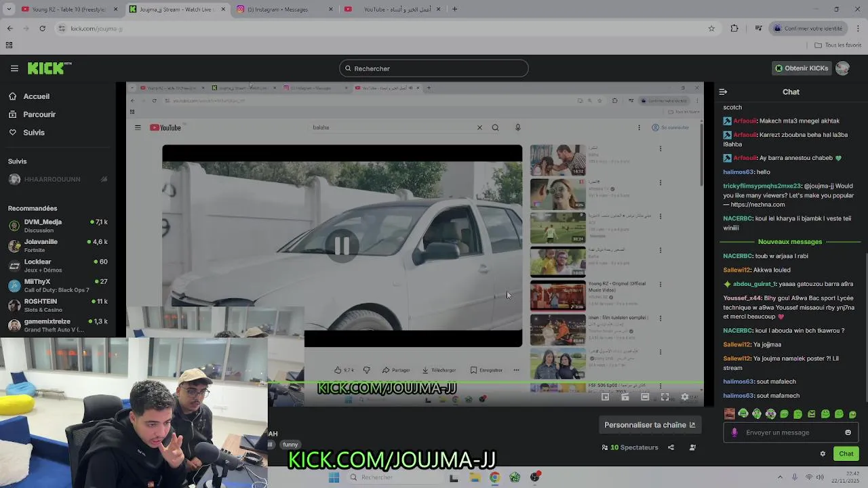Resume stream with center pause overlay
868x488 pixels.
(x=342, y=245)
